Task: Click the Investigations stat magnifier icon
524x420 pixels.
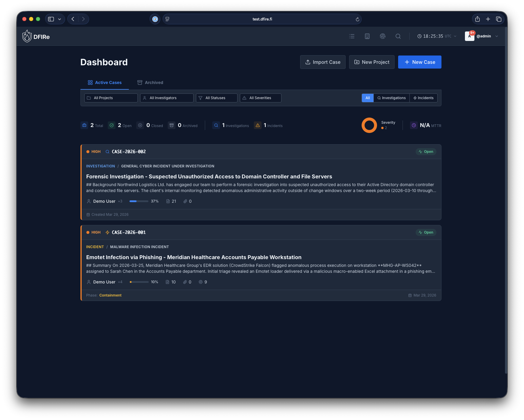Action: pyautogui.click(x=216, y=125)
